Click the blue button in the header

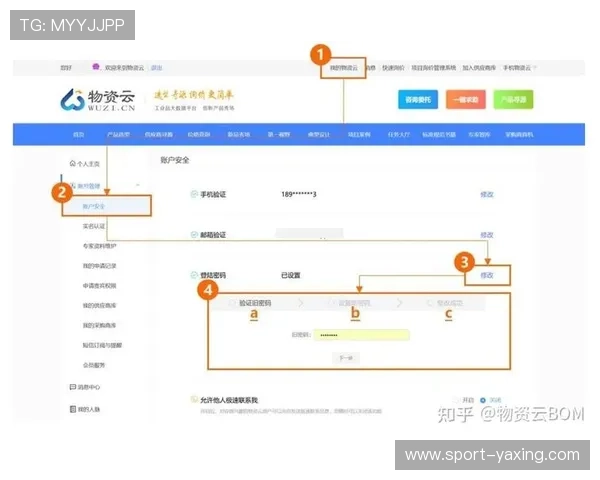pyautogui.click(x=418, y=100)
